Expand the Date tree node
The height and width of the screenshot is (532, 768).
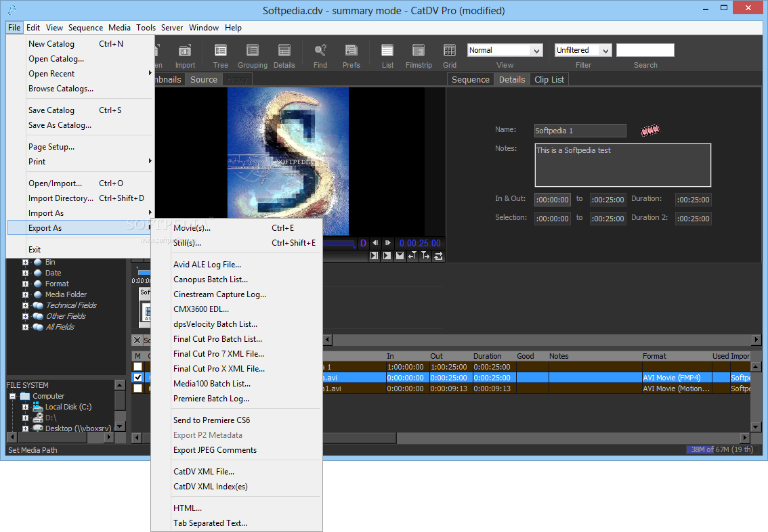[x=25, y=273]
